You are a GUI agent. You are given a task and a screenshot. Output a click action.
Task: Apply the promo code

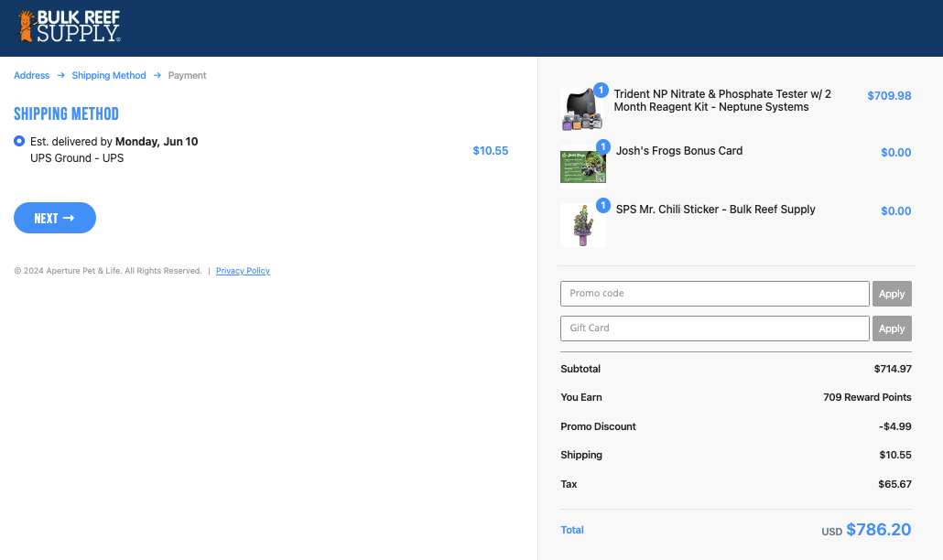(x=892, y=294)
